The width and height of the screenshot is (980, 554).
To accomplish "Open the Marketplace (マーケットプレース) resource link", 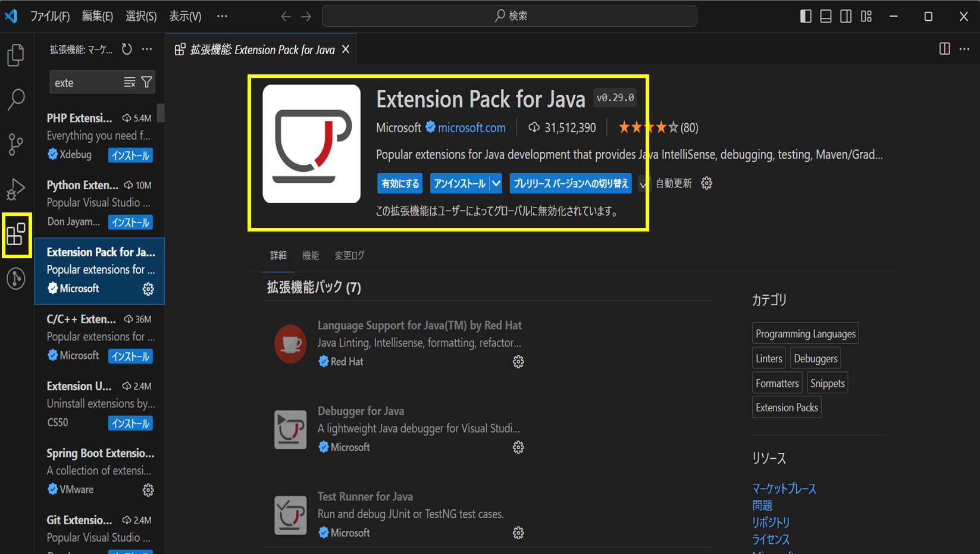I will coord(784,489).
